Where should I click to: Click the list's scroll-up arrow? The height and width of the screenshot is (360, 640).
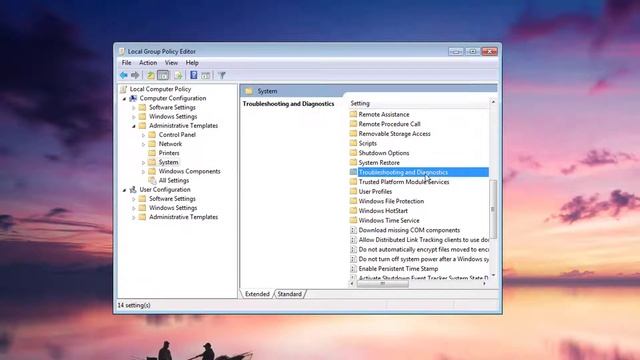point(493,102)
